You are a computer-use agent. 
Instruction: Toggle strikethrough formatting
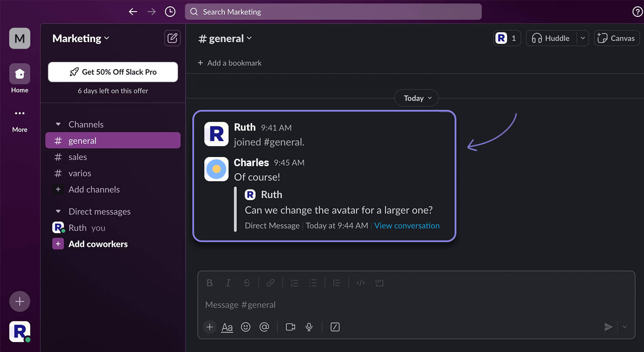tap(246, 283)
